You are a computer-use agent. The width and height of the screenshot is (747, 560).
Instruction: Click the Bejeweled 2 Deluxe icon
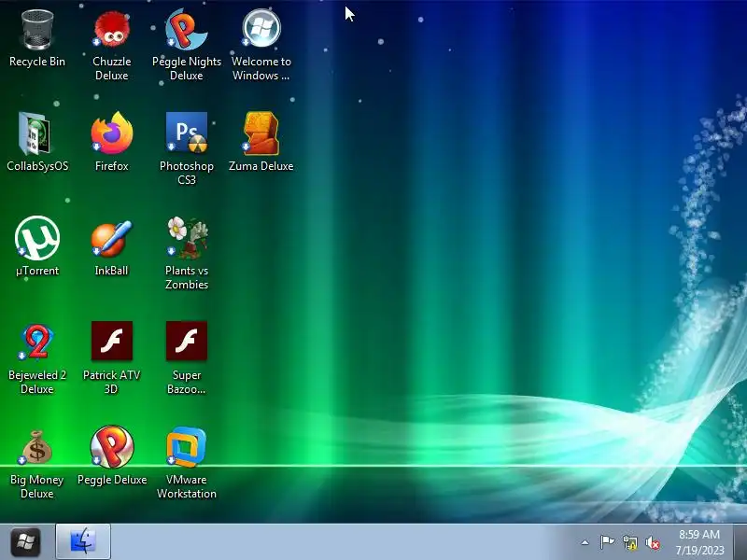(37, 342)
